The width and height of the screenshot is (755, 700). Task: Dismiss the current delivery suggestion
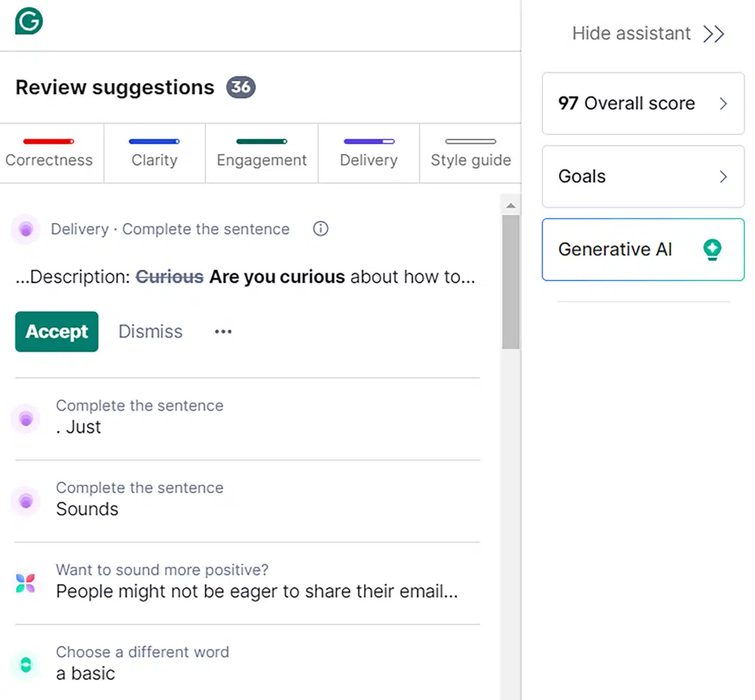tap(150, 332)
